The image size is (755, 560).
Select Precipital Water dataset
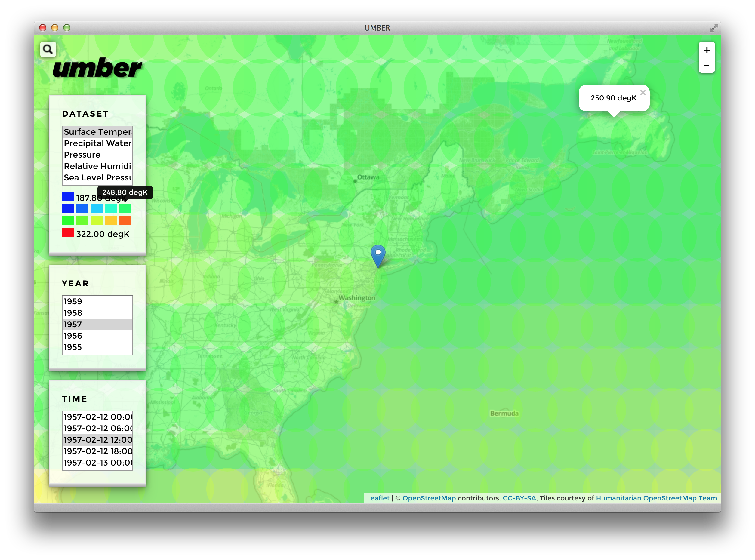click(97, 143)
